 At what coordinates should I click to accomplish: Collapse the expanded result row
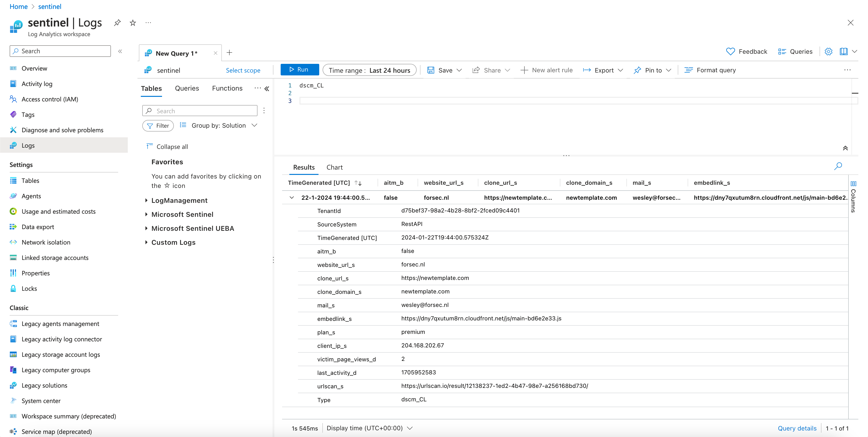[x=292, y=198]
